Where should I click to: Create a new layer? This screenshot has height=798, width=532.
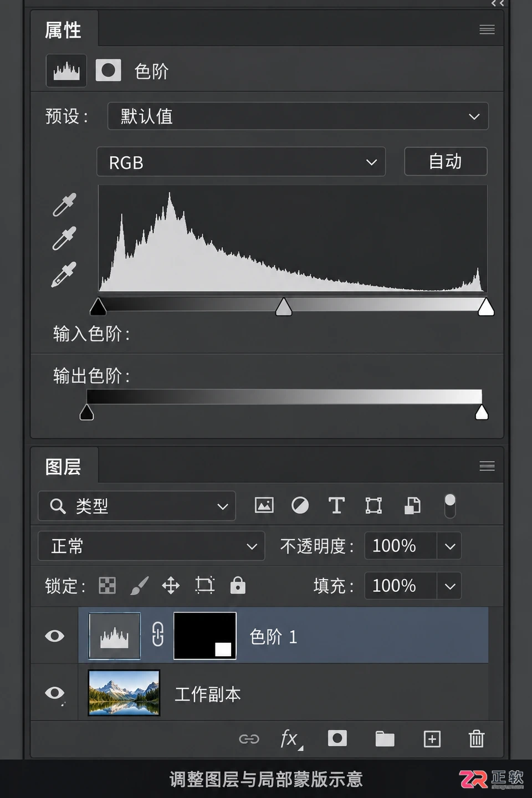coord(432,739)
